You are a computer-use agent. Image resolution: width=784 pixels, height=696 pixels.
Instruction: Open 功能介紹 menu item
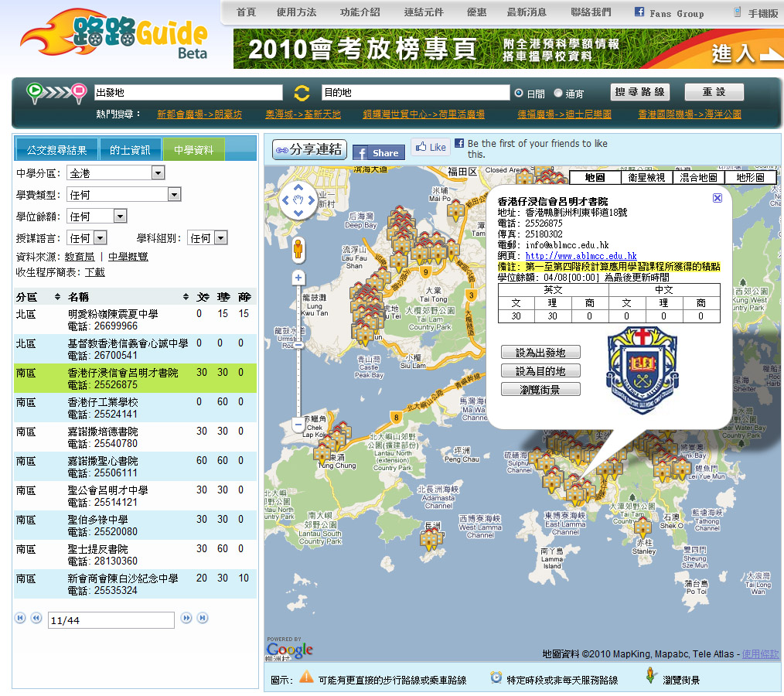tap(360, 12)
